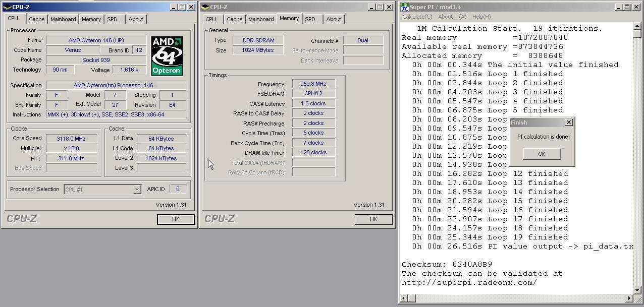Click the Level 2 cache value 1024 KBytes
Screen dimensions: 644x307
[x=161, y=158]
